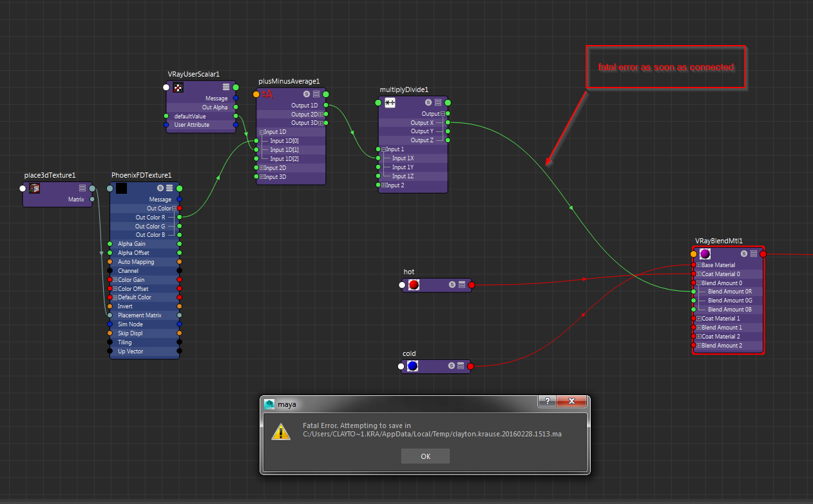This screenshot has height=504, width=813.
Task: Expand Blend Amount 2 on VRayBlendMtl1
Action: [x=699, y=346]
